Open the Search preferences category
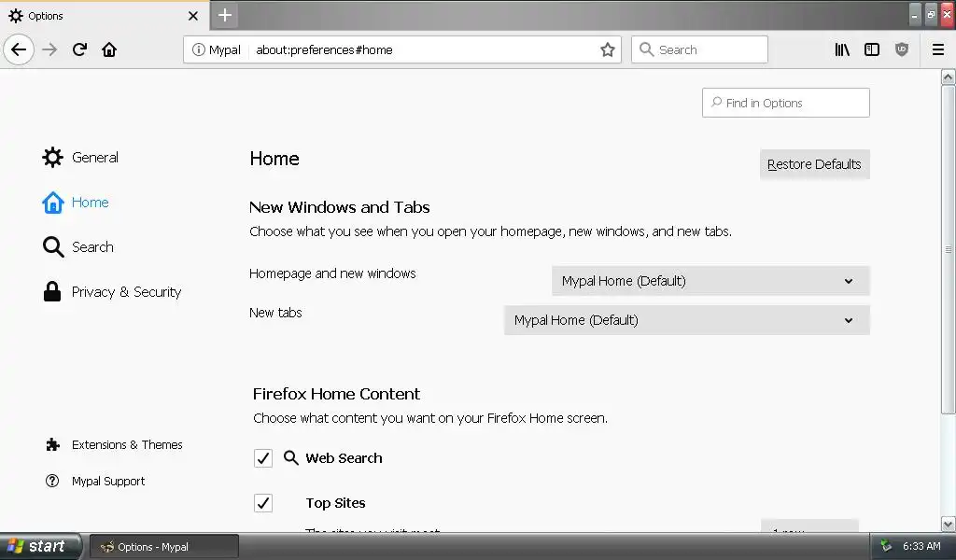This screenshot has width=956, height=560. [78, 246]
